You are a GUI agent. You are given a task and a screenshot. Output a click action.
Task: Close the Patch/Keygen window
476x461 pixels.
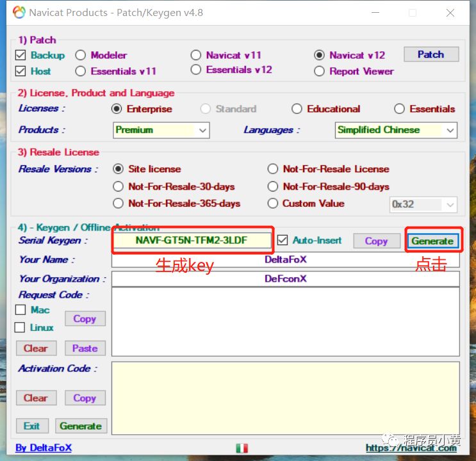tap(450, 13)
